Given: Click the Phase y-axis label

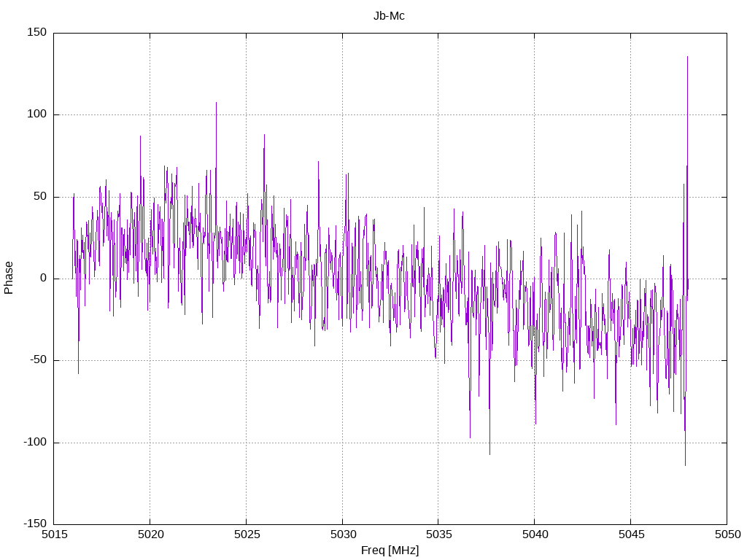Looking at the screenshot, I should point(9,278).
